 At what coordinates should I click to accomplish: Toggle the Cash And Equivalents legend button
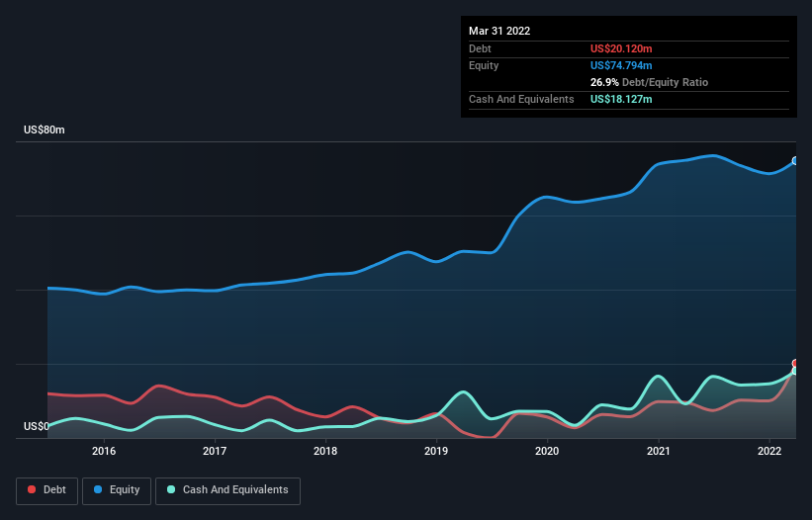point(227,490)
